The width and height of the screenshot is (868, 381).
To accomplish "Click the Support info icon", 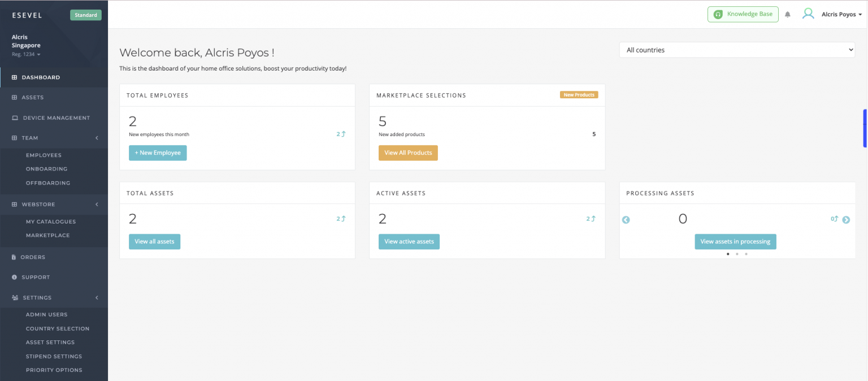I will coord(15,277).
